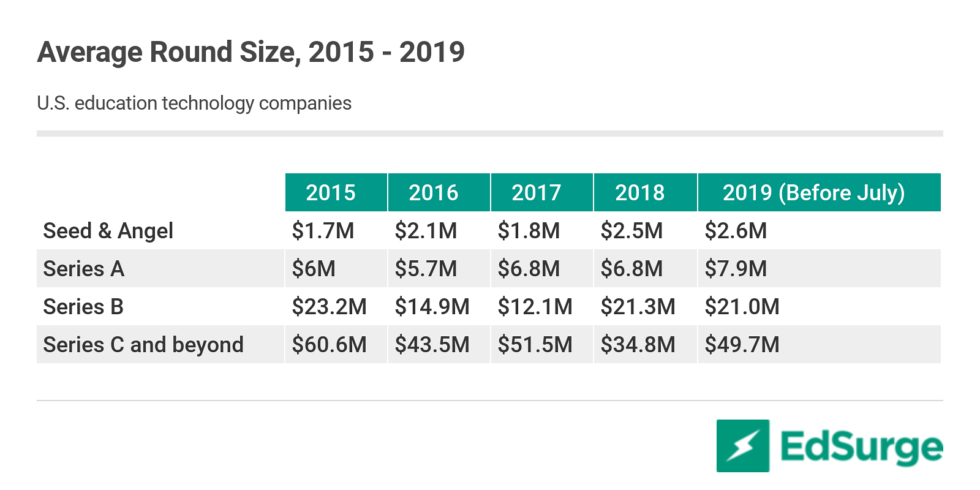Screen dimensions: 980x490
Task: Click the $14.9M Series B 2016 cell
Action: click(439, 306)
